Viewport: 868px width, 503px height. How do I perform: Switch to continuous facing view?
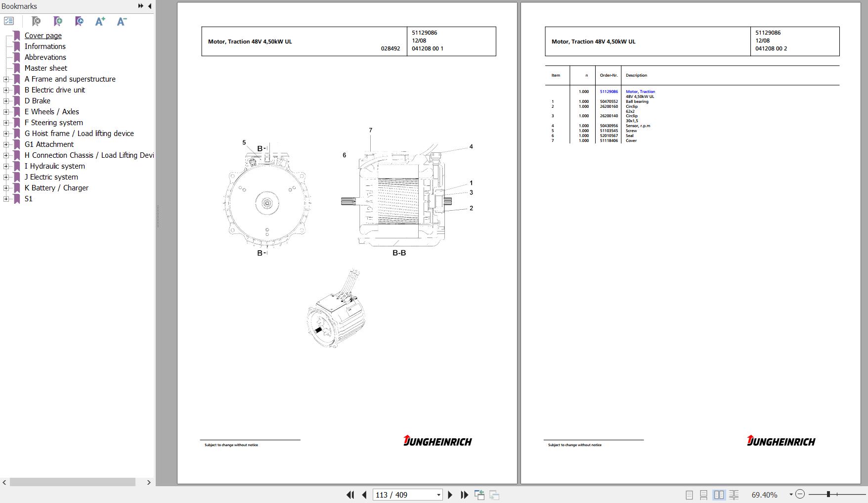734,495
